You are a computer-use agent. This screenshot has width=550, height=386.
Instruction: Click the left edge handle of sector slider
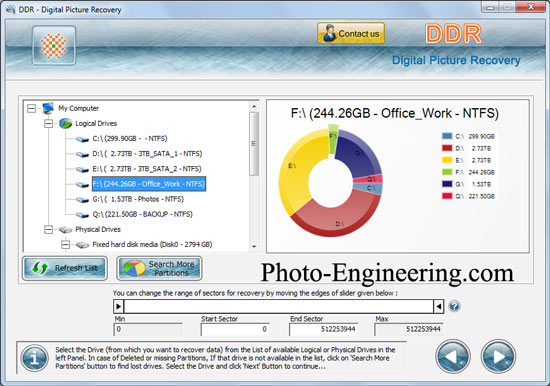[x=119, y=307]
